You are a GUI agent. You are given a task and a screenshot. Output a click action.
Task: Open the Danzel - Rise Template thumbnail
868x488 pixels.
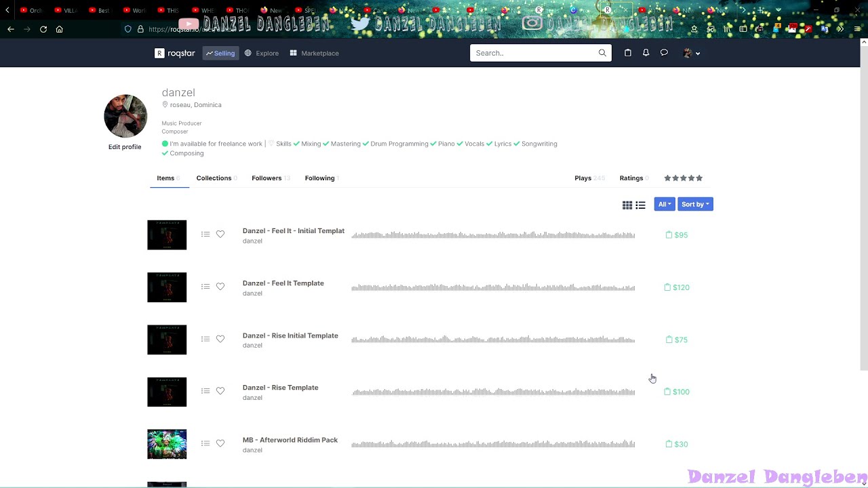pos(167,392)
